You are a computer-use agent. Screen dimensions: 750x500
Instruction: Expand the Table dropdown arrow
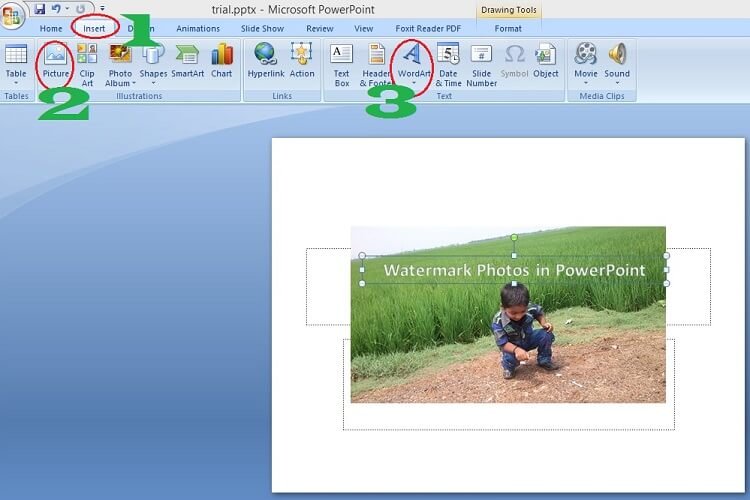[16, 83]
